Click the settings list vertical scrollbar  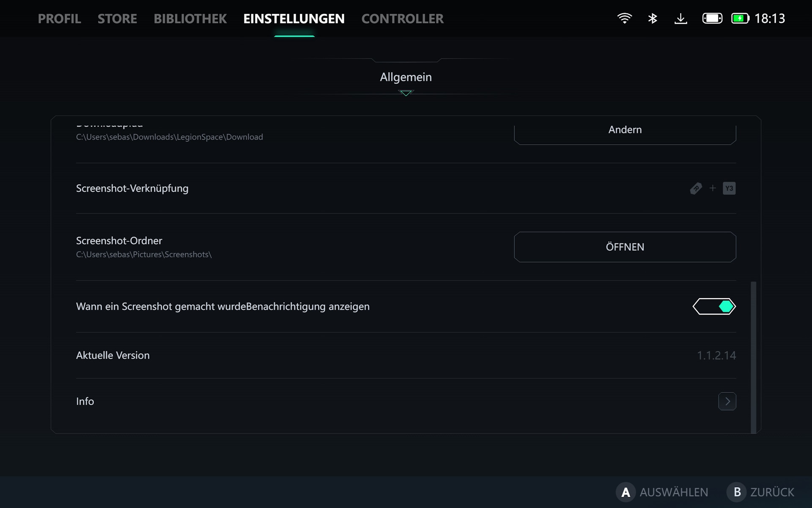point(753,357)
